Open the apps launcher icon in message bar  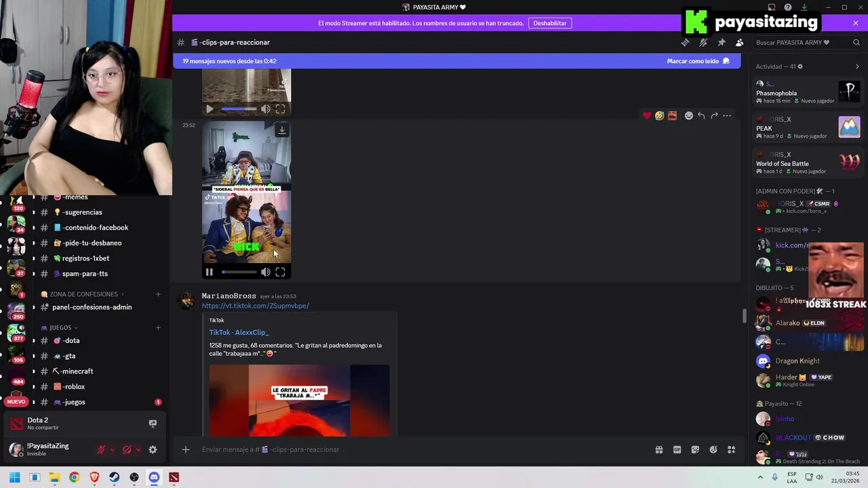[x=731, y=449]
